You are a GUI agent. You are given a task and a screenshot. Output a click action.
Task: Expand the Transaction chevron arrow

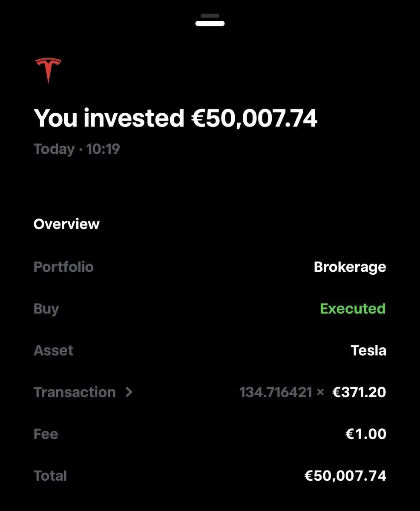click(x=129, y=392)
